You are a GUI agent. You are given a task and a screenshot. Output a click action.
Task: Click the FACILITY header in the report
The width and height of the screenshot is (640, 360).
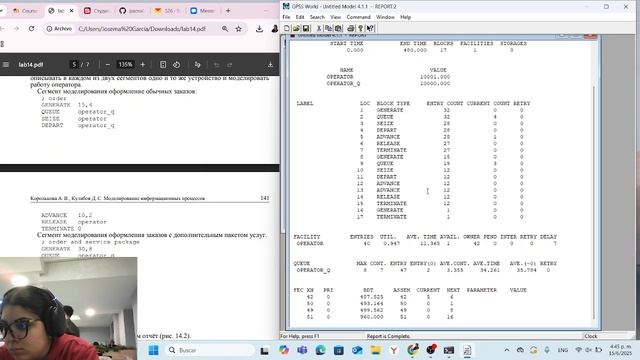pos(307,237)
